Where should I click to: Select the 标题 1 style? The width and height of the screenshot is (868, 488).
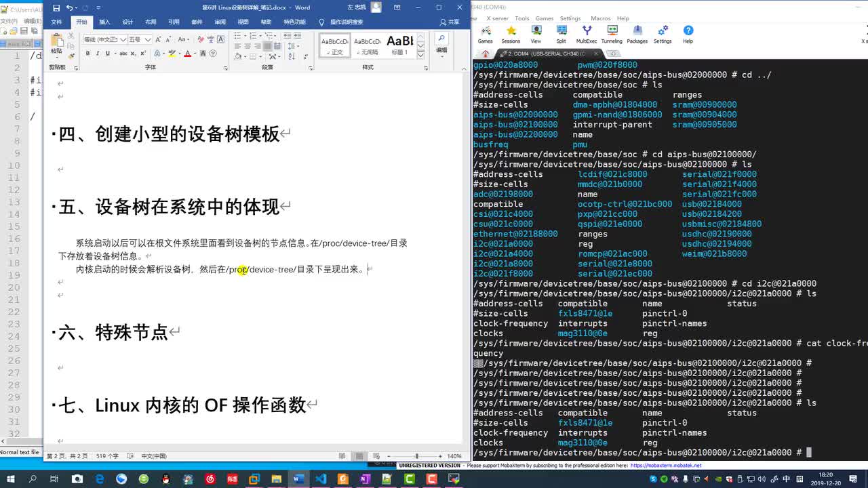pyautogui.click(x=400, y=45)
